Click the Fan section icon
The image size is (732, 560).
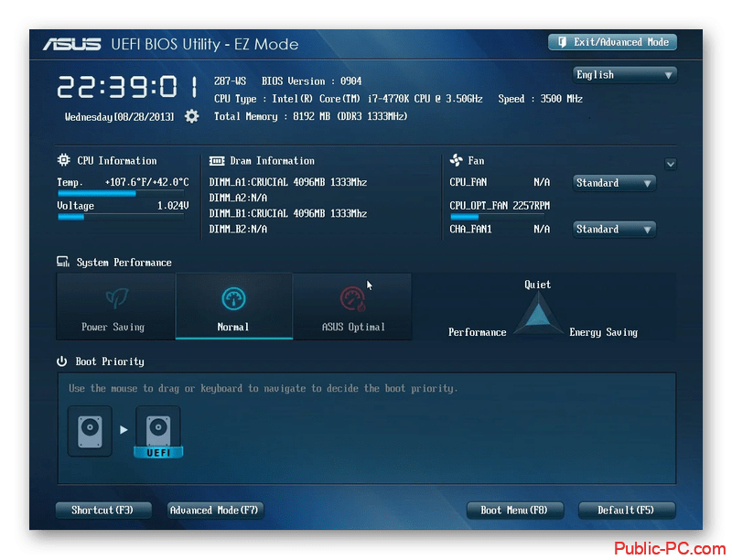456,160
